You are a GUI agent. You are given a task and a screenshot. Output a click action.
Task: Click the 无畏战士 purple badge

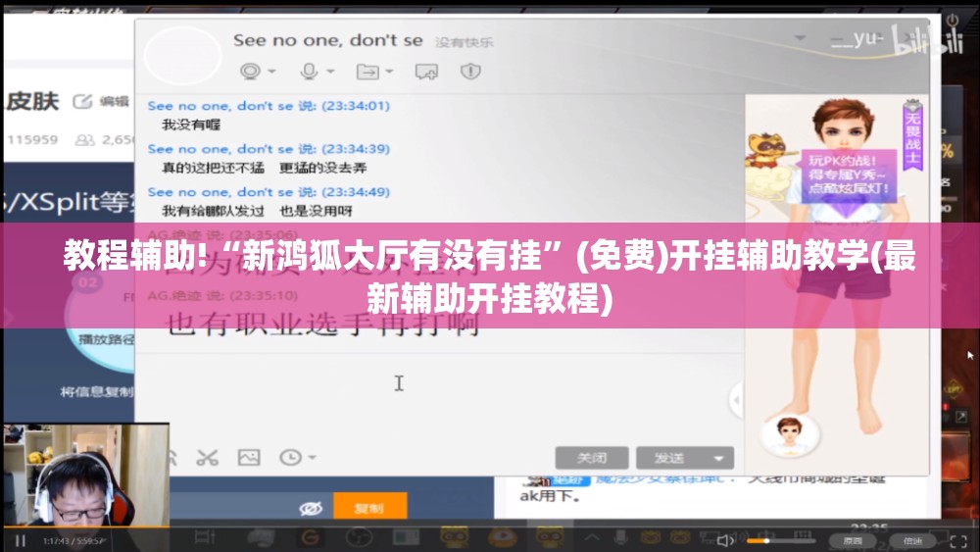point(912,135)
